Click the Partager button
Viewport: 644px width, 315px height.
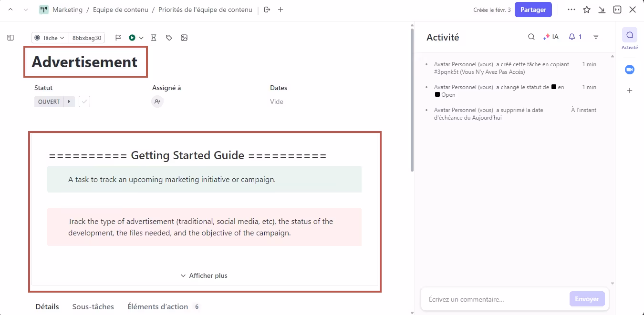[533, 9]
